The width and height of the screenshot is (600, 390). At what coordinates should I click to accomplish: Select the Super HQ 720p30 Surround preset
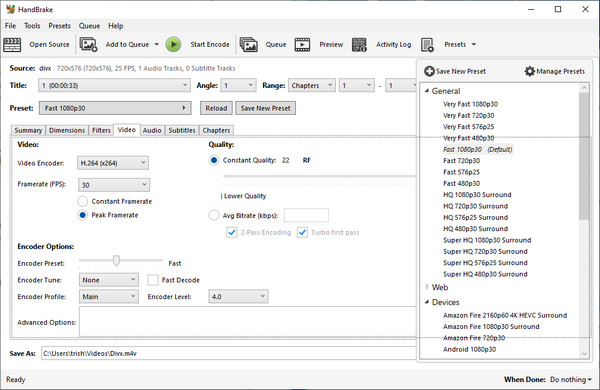[485, 251]
